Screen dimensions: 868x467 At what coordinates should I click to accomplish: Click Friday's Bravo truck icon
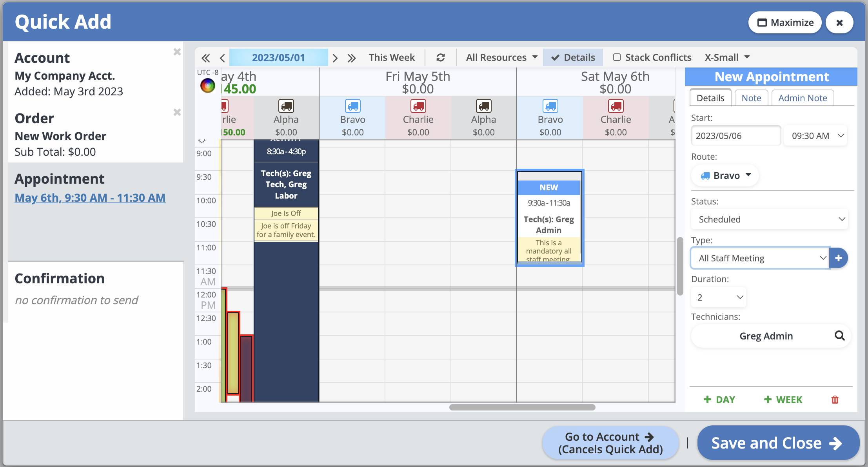click(x=352, y=106)
